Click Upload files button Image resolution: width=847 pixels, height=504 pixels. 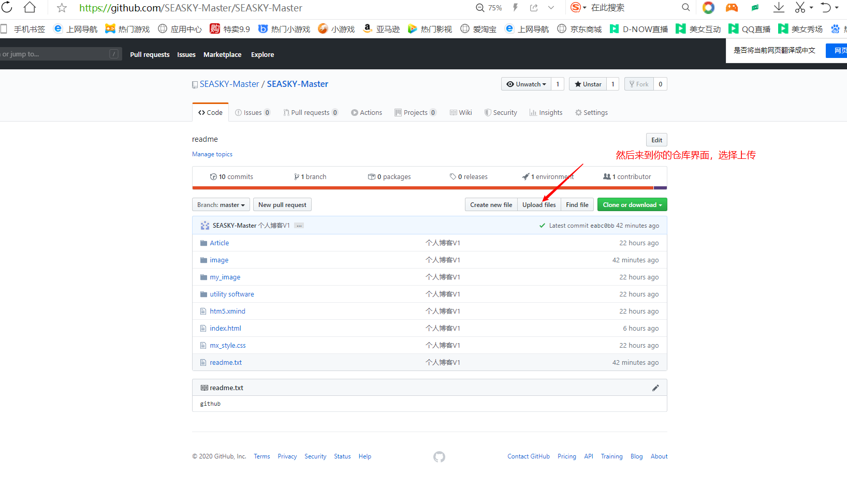(x=539, y=205)
